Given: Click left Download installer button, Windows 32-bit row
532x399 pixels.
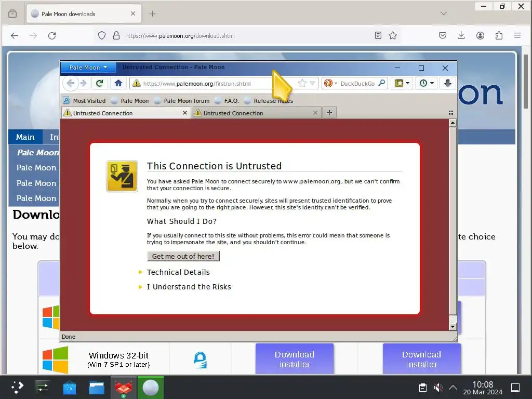Looking at the screenshot, I should 294,359.
